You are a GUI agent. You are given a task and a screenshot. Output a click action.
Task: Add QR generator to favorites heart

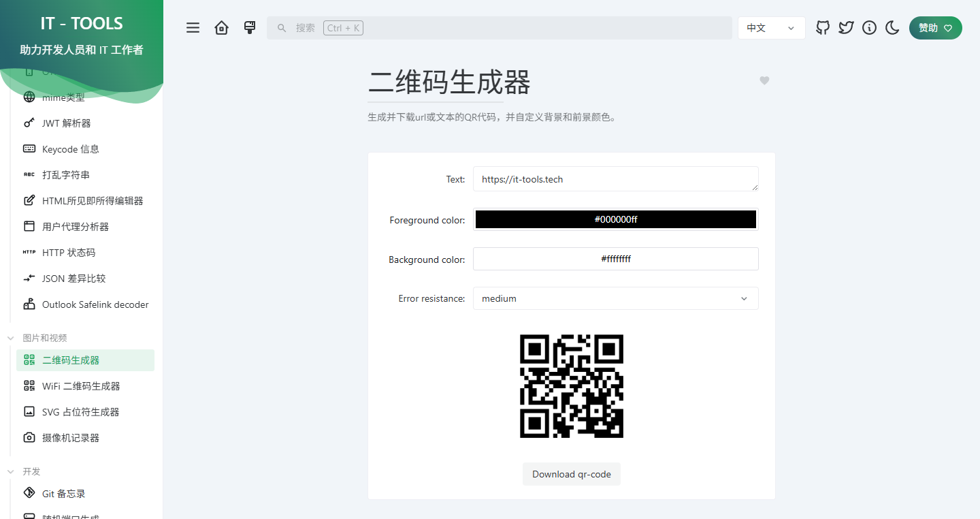coord(764,81)
